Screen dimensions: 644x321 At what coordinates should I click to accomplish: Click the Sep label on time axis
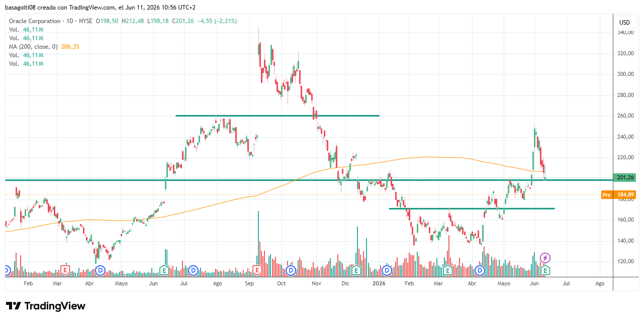click(x=250, y=284)
